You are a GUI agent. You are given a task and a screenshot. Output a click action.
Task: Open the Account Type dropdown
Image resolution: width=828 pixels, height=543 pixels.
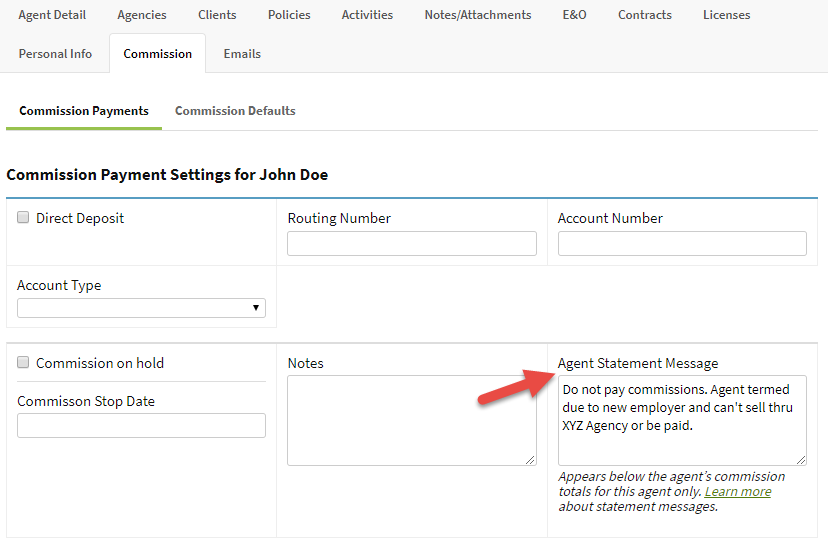tap(142, 308)
